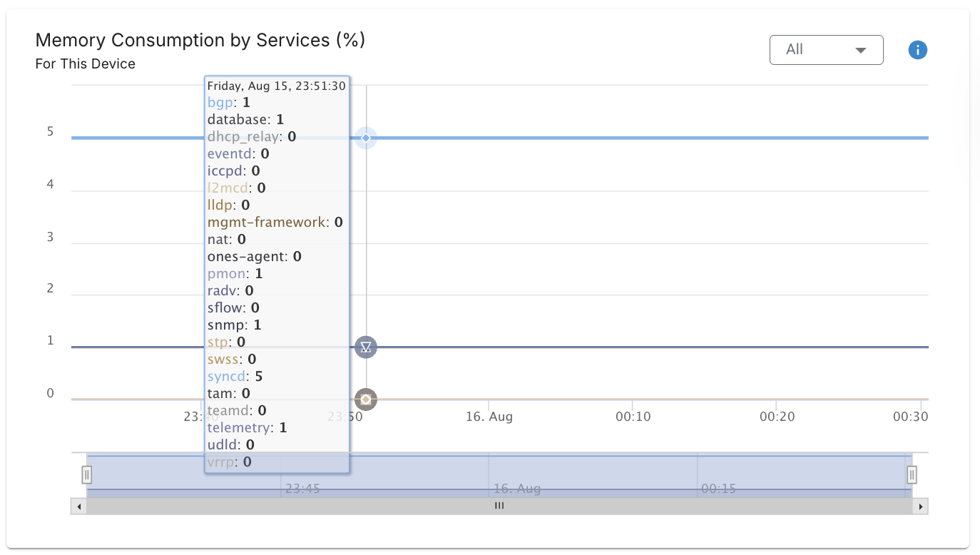
Task: Click the syncd: 5 tooltip entry
Action: (235, 376)
